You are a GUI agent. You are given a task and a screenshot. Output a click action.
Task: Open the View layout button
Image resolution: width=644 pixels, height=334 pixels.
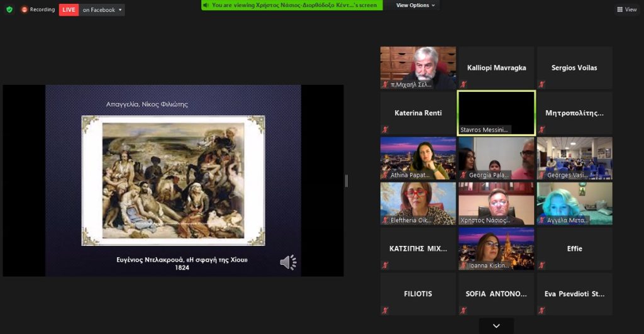coord(627,9)
